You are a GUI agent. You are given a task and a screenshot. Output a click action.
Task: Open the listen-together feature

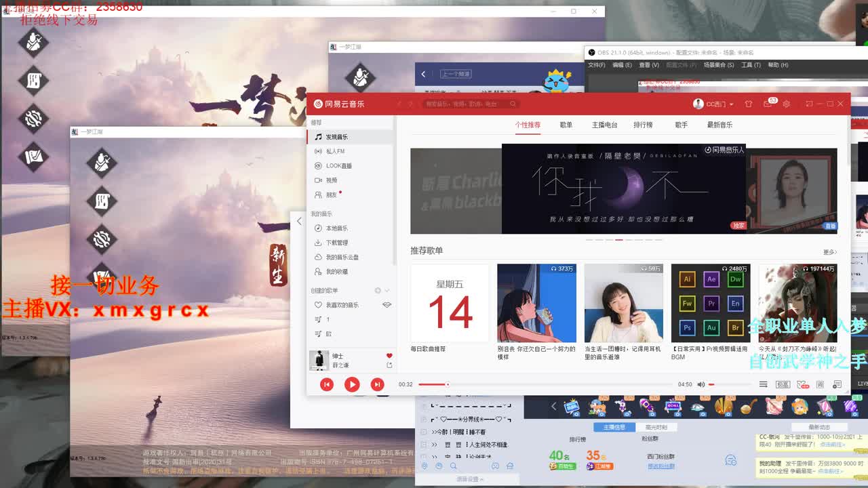[x=802, y=384]
